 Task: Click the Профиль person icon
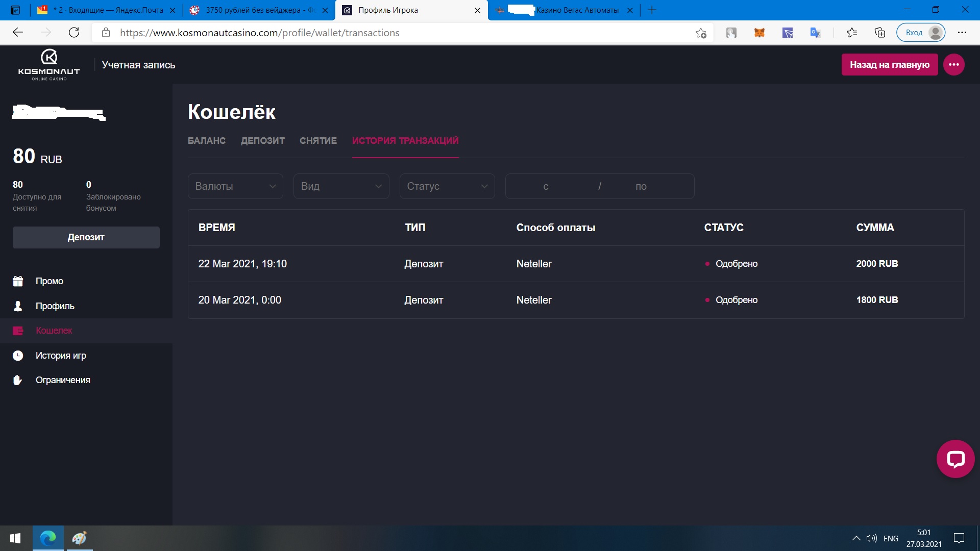point(18,306)
